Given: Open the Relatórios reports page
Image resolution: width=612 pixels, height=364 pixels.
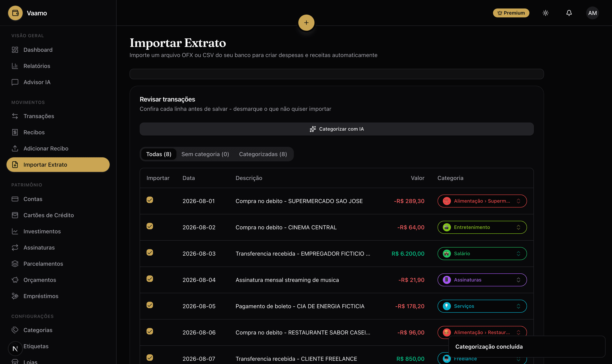Looking at the screenshot, I should pos(58,66).
